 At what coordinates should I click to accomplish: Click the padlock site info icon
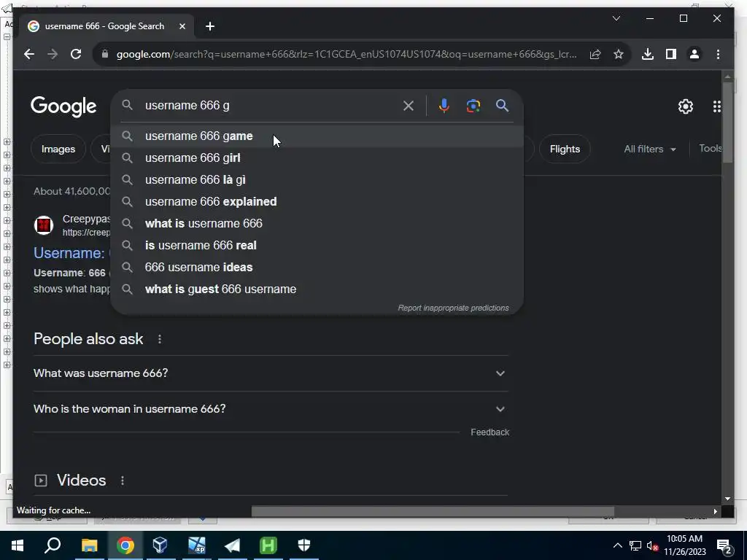105,54
